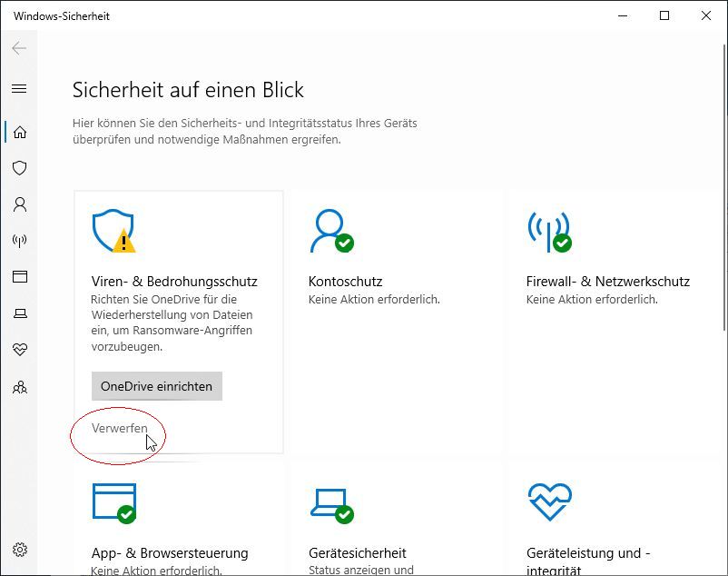Select the Home icon in sidebar
Viewport: 728px width, 576px height.
click(x=19, y=132)
